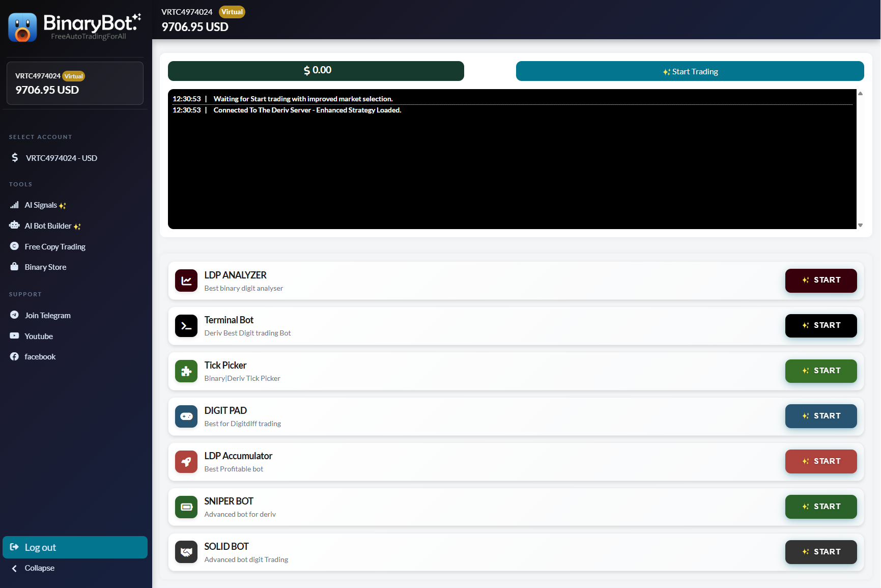Click the Start Trading button
The height and width of the screenshot is (588, 881).
click(x=690, y=71)
